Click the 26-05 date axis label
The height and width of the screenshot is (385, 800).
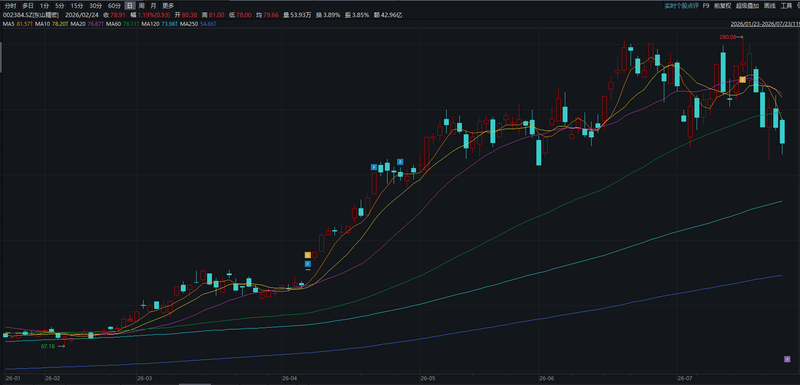pyautogui.click(x=428, y=378)
